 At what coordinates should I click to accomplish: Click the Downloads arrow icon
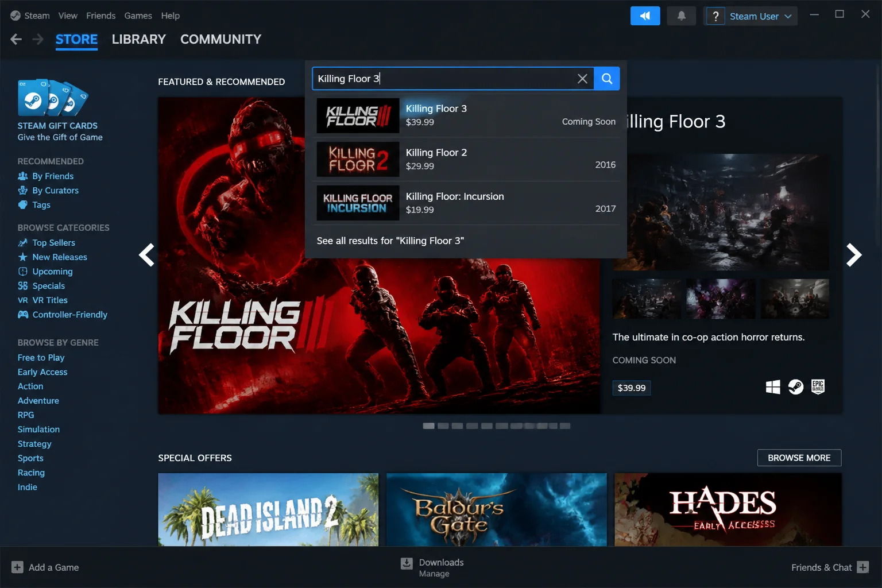coord(407,563)
